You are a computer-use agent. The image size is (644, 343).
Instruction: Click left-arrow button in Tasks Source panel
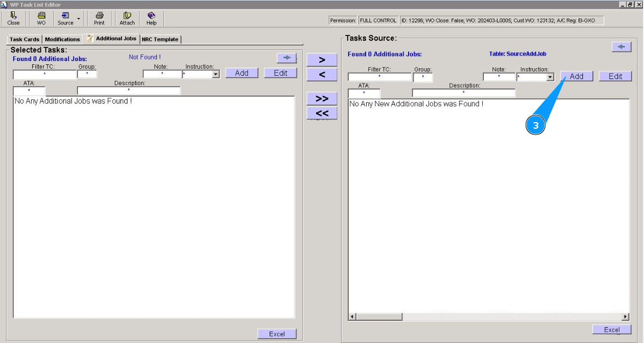pos(621,46)
